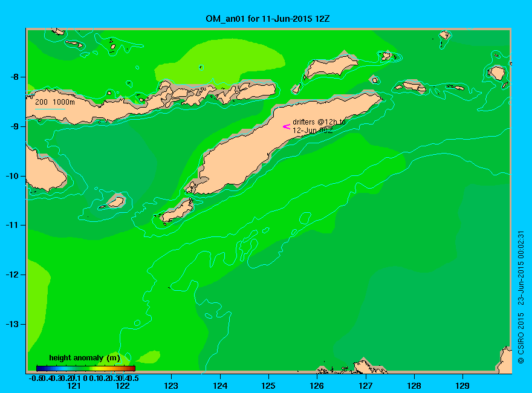The height and width of the screenshot is (393, 532).
Task: Click the latitude label "-12"
Action: pos(13,274)
